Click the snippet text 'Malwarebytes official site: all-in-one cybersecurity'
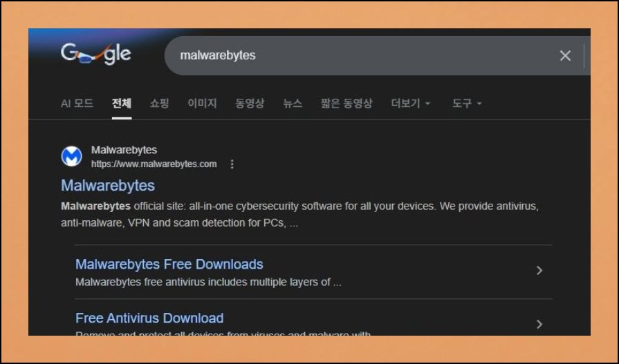This screenshot has height=364, width=619. pyautogui.click(x=180, y=207)
